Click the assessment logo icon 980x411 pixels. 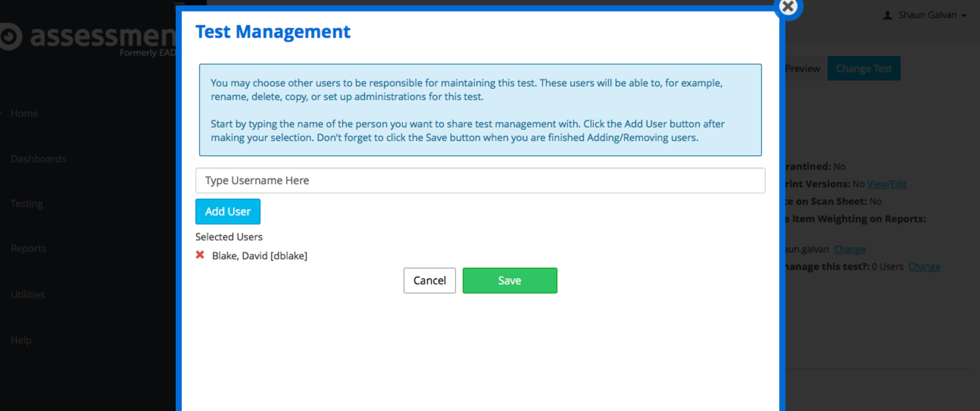[x=11, y=37]
